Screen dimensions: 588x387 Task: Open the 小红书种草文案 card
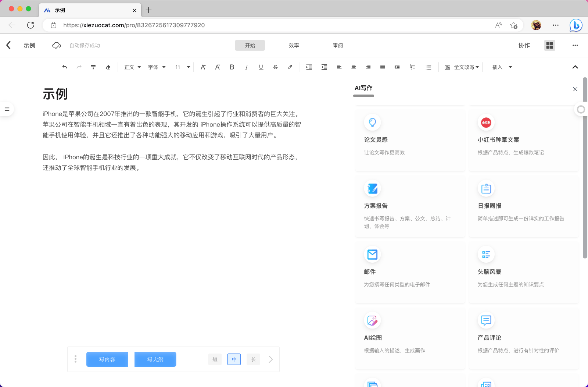(x=524, y=139)
